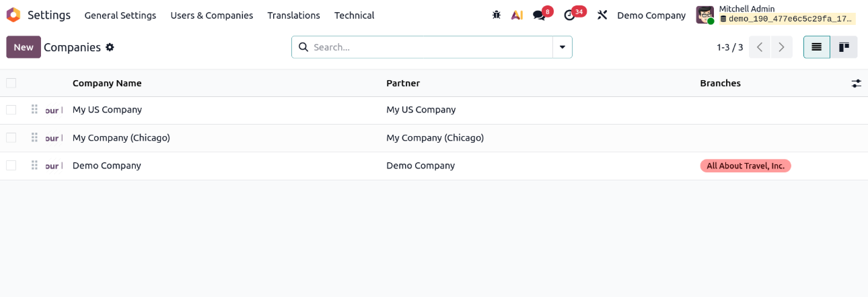Open the bug debug tools icon
Viewport: 868px width, 297px height.
point(497,15)
